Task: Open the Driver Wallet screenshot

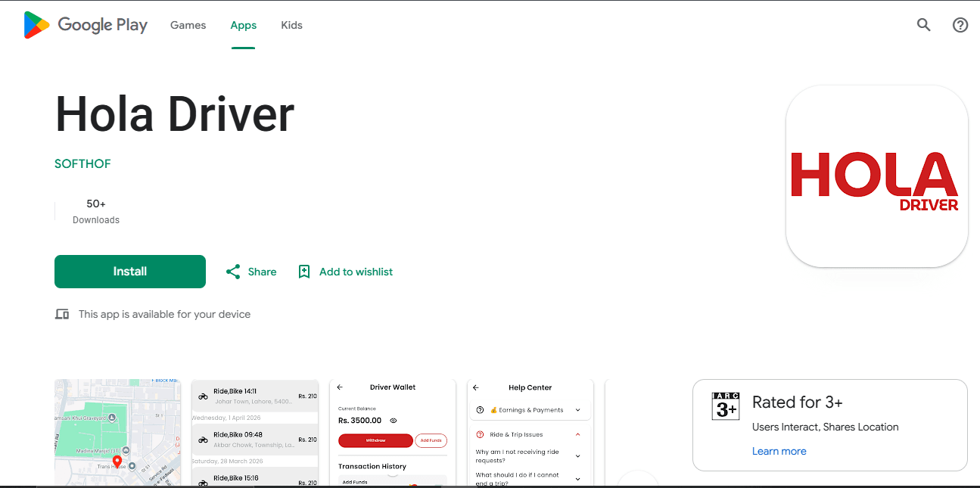Action: pyautogui.click(x=393, y=433)
